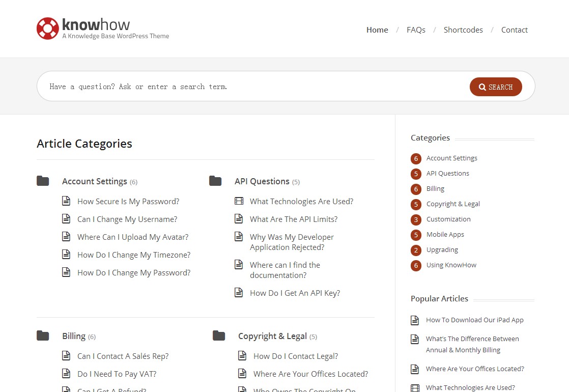Open the FAQs menu item
The image size is (569, 392).
[416, 30]
